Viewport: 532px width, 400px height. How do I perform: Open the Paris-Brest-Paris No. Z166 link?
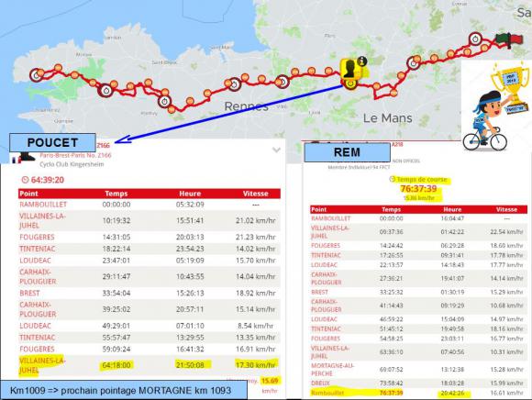[x=75, y=155]
